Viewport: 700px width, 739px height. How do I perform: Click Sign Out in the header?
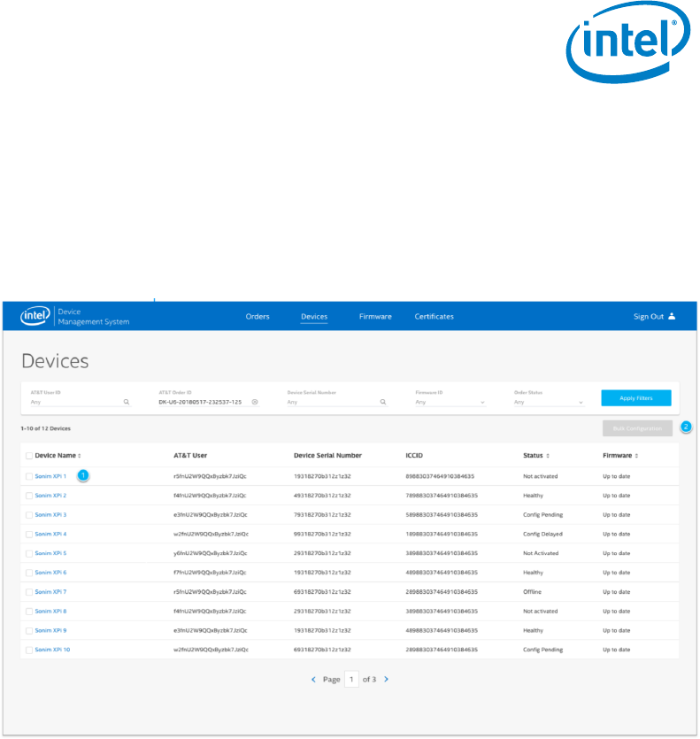(648, 316)
